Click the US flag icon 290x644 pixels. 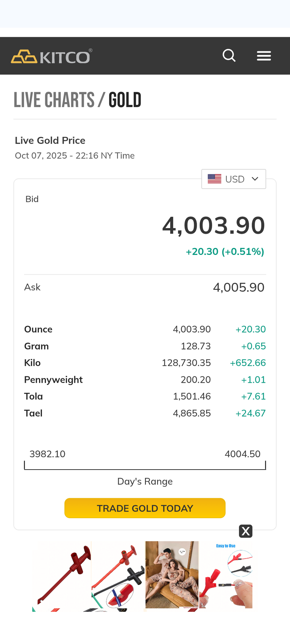coord(214,179)
